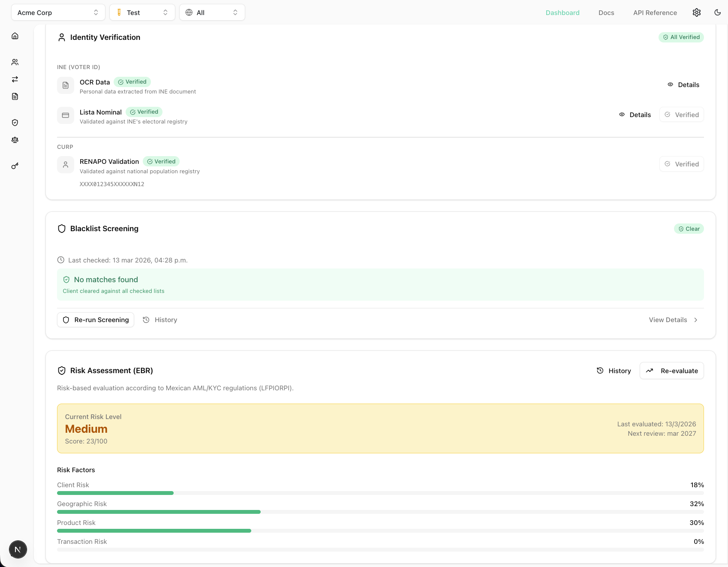This screenshot has width=728, height=567.
Task: Click the All Verified status badge
Action: [681, 37]
